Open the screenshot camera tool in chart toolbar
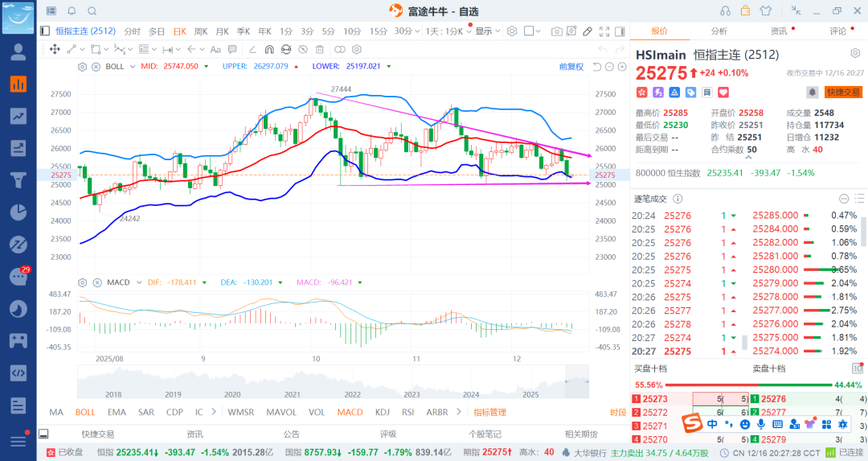Screen dimensions: 868x461 [557, 31]
